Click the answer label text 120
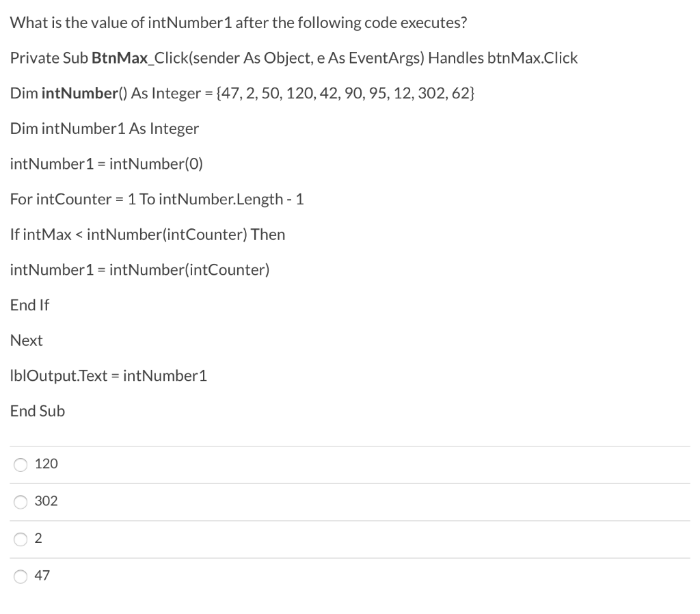The height and width of the screenshot is (614, 700). point(46,464)
